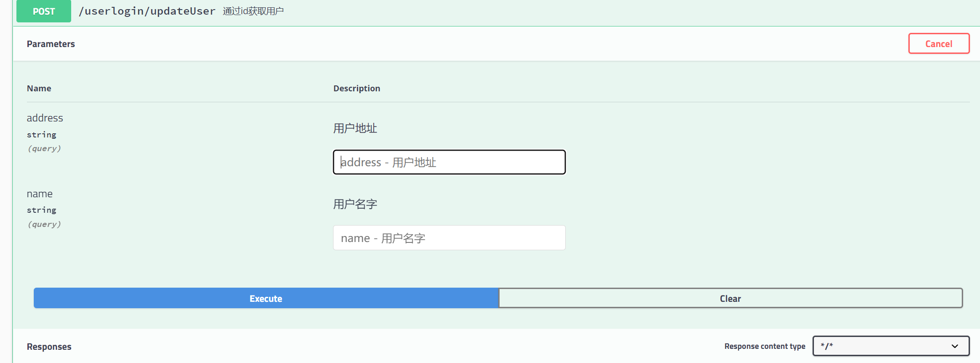Click the red Cancel button

point(938,44)
